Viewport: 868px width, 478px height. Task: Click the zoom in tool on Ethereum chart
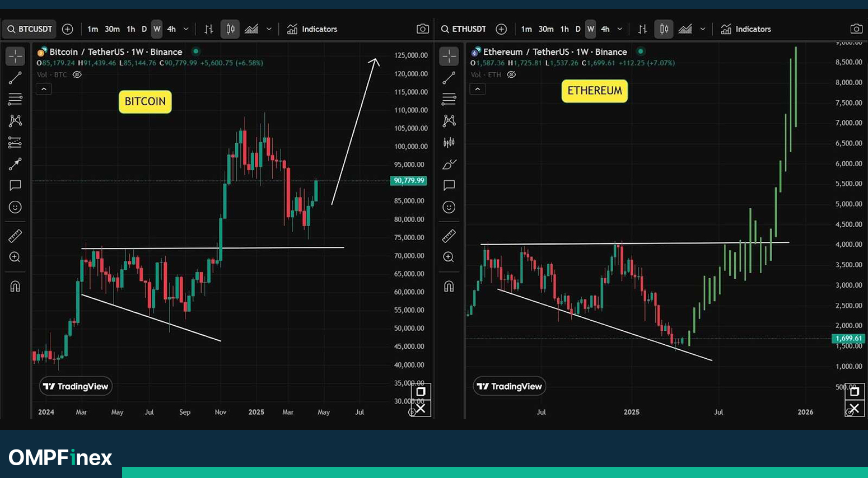(x=449, y=257)
